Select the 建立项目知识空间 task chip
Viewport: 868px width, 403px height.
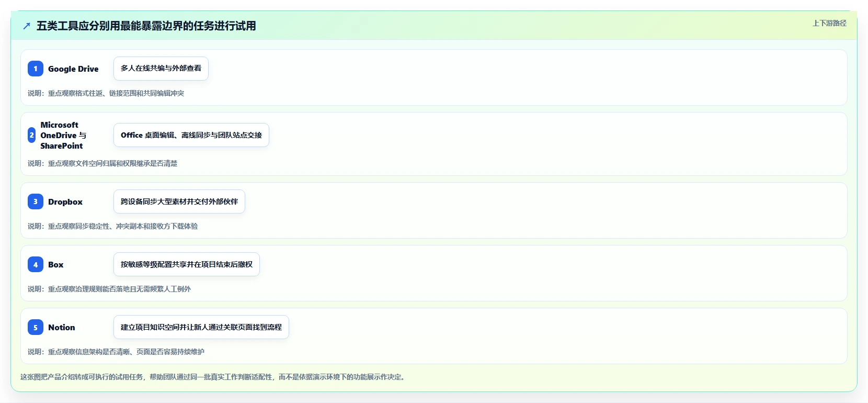(201, 327)
